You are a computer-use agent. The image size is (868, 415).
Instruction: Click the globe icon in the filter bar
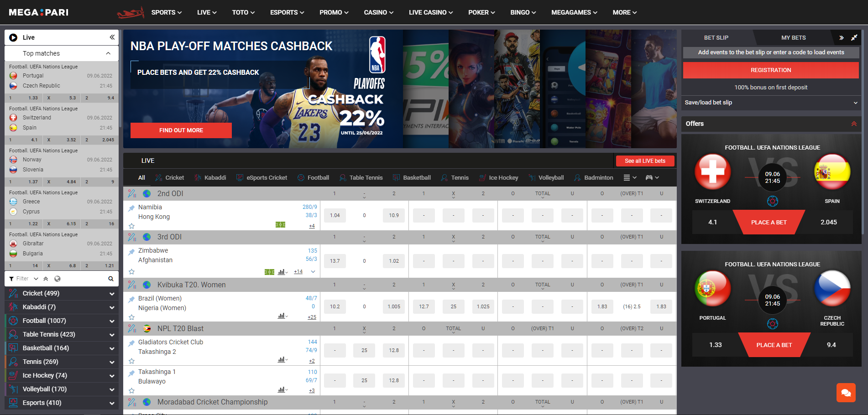click(x=58, y=279)
